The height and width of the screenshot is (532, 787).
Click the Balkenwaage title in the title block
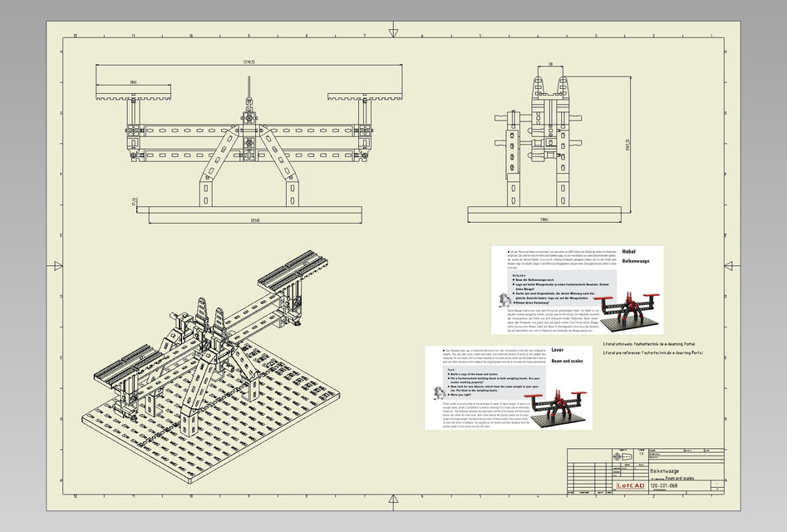[x=664, y=471]
